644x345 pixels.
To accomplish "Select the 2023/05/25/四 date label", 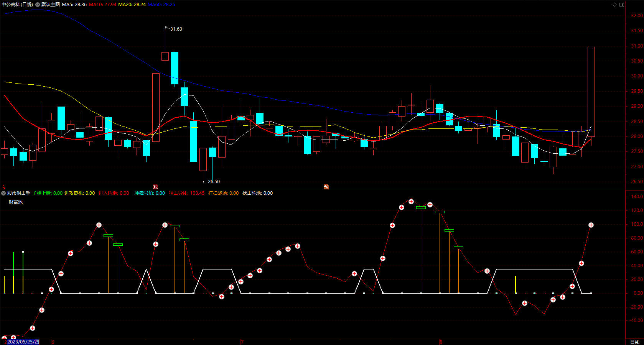I will pos(23,342).
